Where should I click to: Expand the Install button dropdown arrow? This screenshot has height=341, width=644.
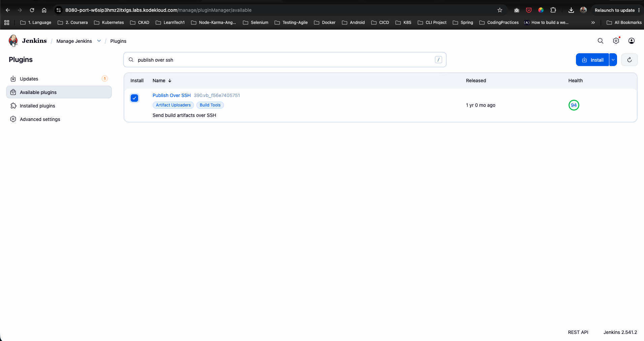tap(613, 60)
